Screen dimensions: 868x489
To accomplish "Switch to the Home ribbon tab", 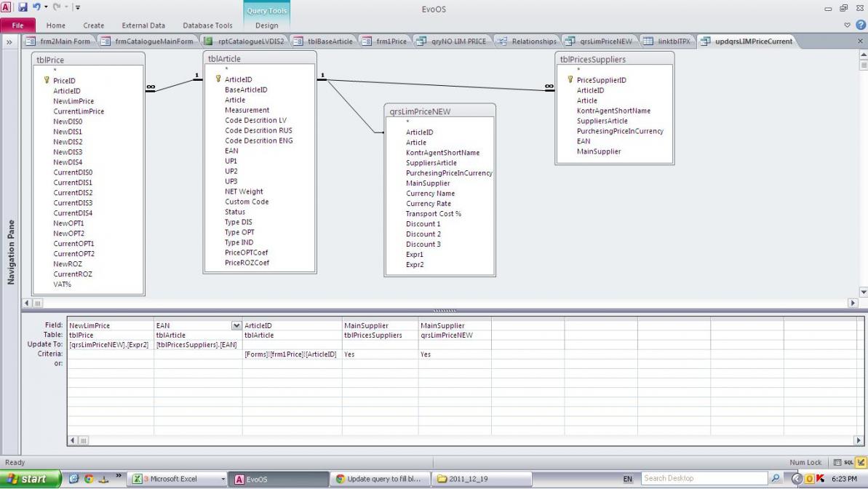I will click(x=56, y=25).
